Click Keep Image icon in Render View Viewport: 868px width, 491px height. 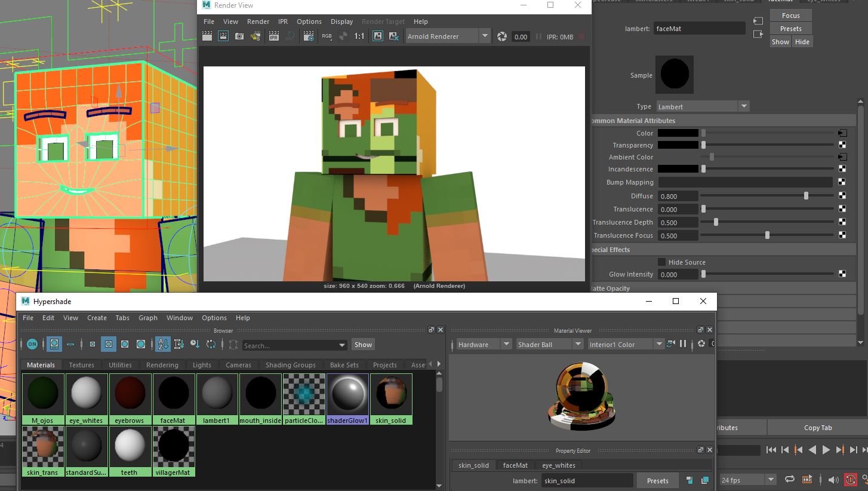point(378,36)
